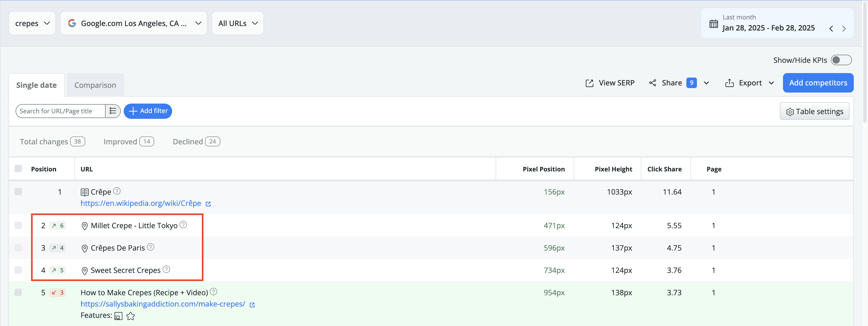Open the crepes keyword dropdown
Viewport: 868px width, 326px height.
(32, 23)
